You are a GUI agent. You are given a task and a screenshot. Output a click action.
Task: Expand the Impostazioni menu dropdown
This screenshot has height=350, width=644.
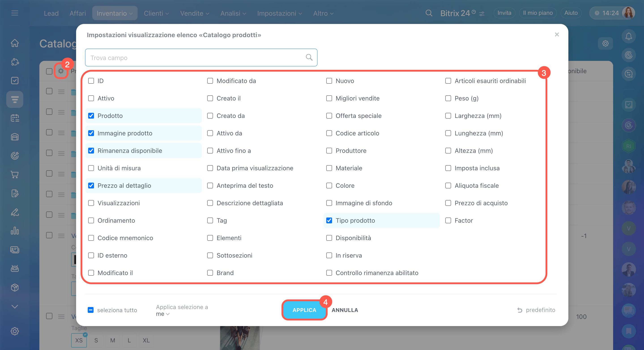tap(279, 13)
